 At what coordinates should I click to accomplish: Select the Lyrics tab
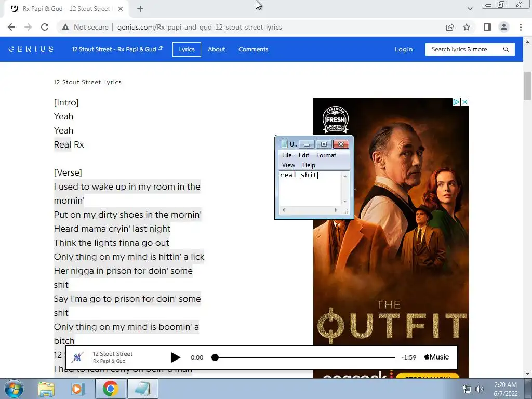pos(187,49)
